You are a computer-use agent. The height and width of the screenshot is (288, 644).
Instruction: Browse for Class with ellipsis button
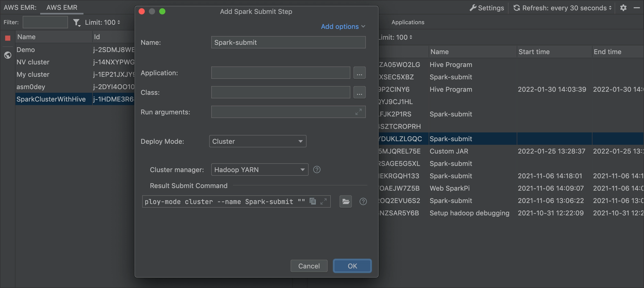pos(359,92)
